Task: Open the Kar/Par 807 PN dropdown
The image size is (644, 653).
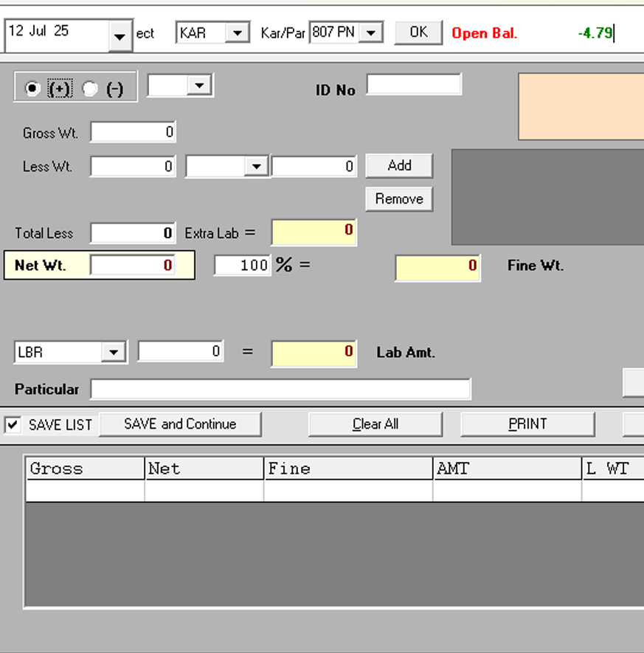Action: (x=370, y=33)
